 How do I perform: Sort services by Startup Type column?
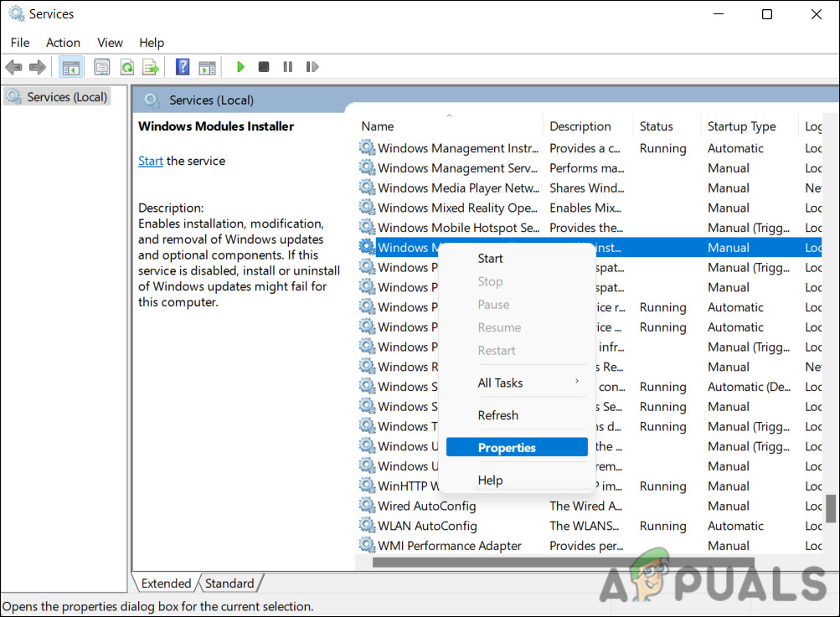[x=741, y=126]
